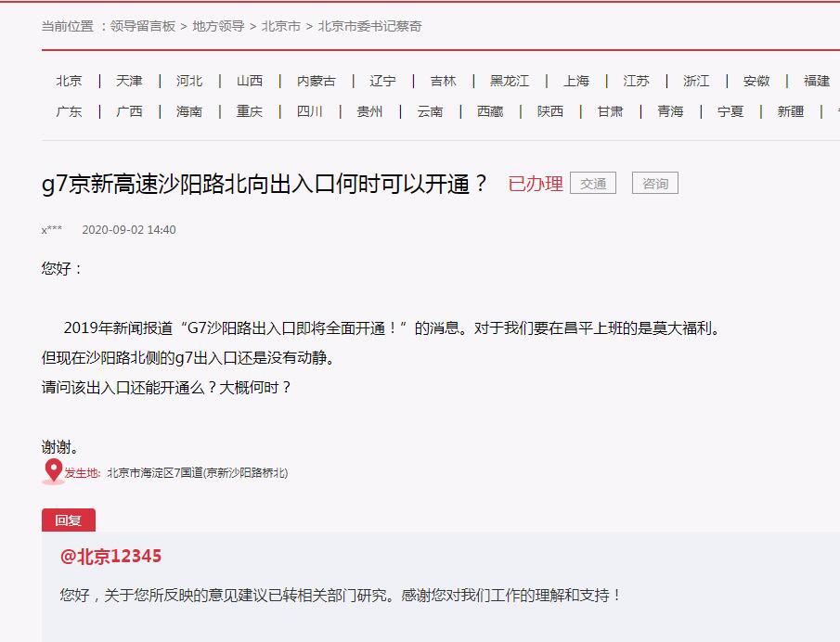Open the 云南 province link
Viewport: 840px width, 642px height.
coord(430,111)
